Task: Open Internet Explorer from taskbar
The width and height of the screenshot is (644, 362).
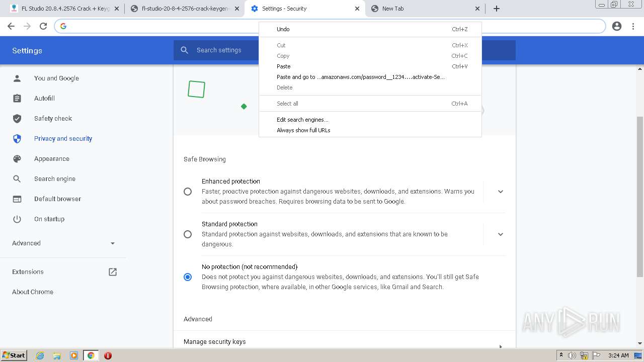Action: (40, 355)
